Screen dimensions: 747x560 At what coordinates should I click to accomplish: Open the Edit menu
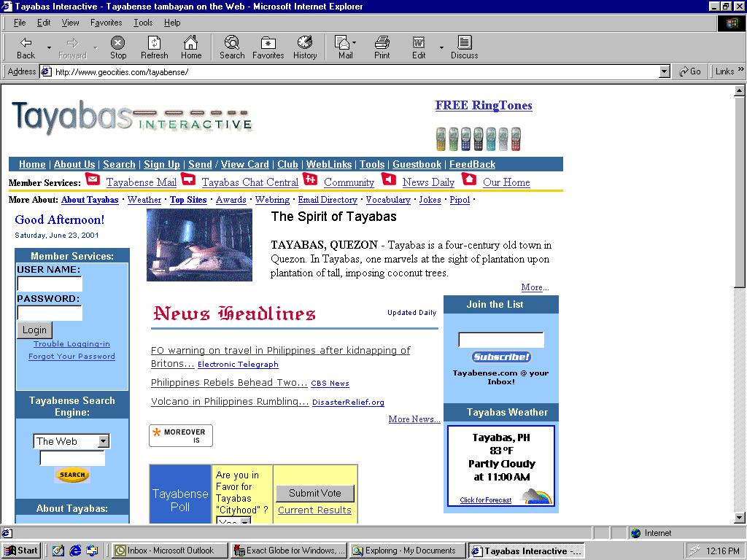coord(44,23)
